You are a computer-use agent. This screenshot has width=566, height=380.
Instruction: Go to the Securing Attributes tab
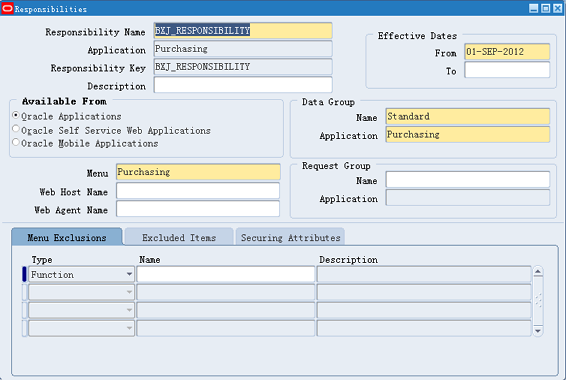click(x=290, y=237)
